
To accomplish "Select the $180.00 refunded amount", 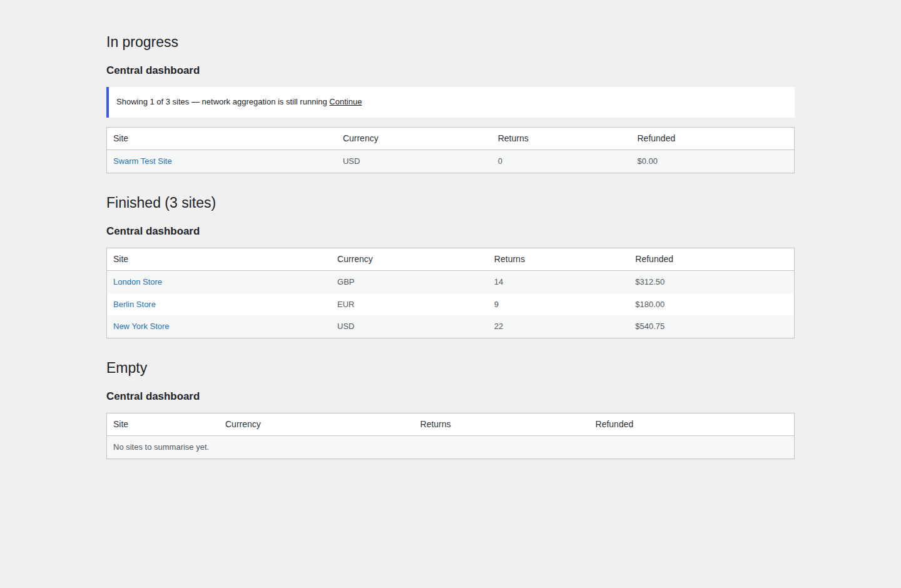I will click(650, 305).
